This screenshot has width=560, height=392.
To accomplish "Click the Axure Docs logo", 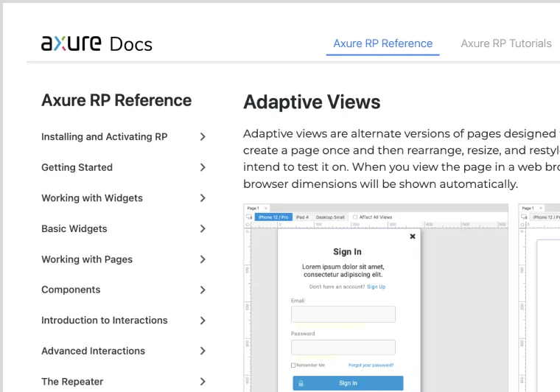I will (x=97, y=43).
